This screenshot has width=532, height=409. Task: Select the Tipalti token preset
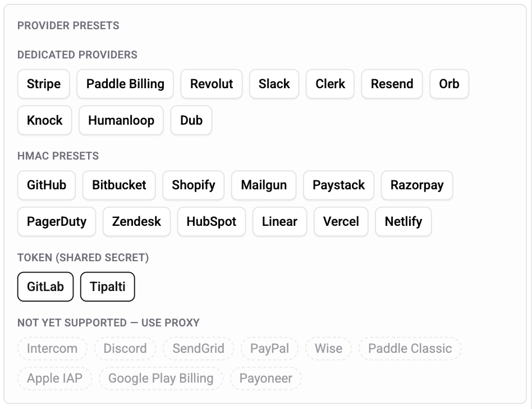[107, 287]
